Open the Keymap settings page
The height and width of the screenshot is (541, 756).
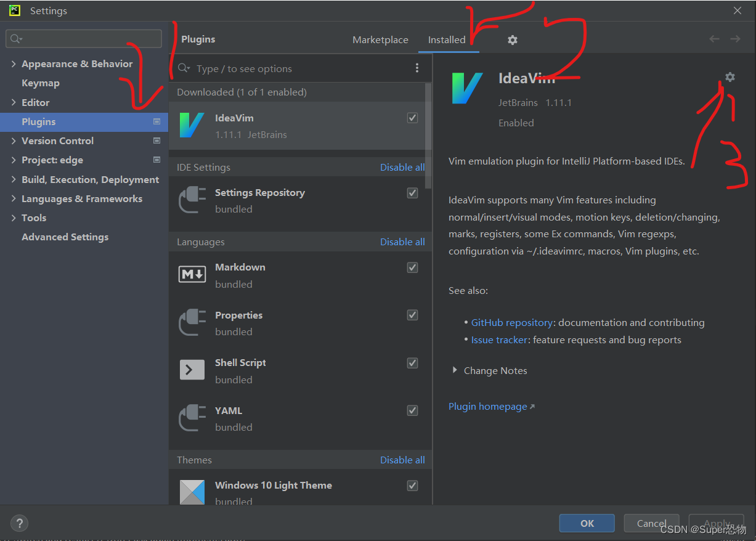(x=41, y=83)
